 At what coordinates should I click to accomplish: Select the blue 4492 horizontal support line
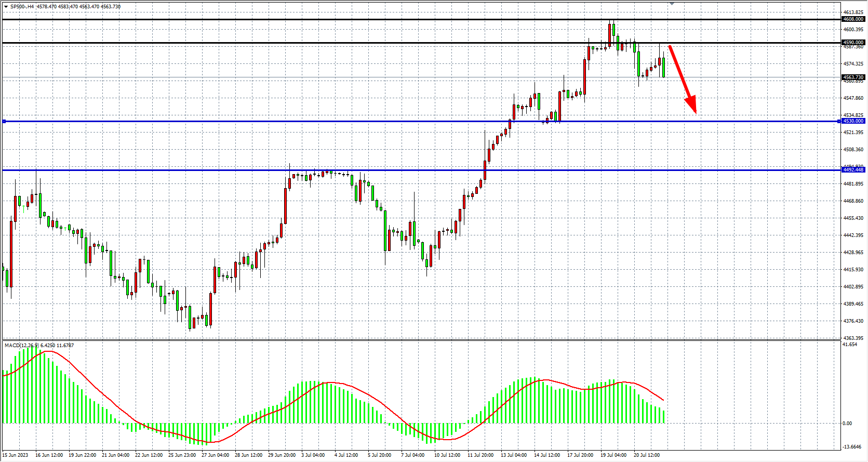pos(156,170)
